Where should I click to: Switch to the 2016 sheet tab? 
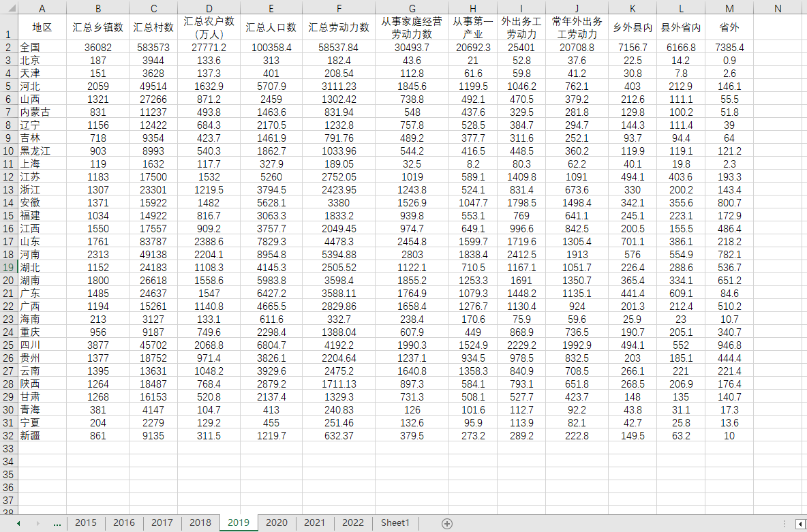[124, 522]
